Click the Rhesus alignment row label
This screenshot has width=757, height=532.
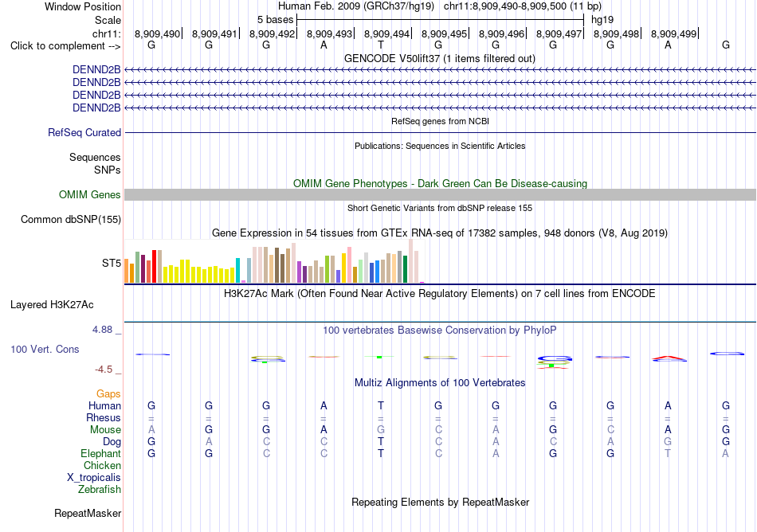(104, 417)
